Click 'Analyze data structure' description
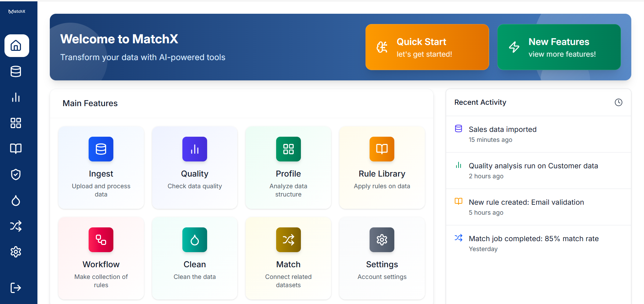This screenshot has width=644, height=304. (x=289, y=190)
